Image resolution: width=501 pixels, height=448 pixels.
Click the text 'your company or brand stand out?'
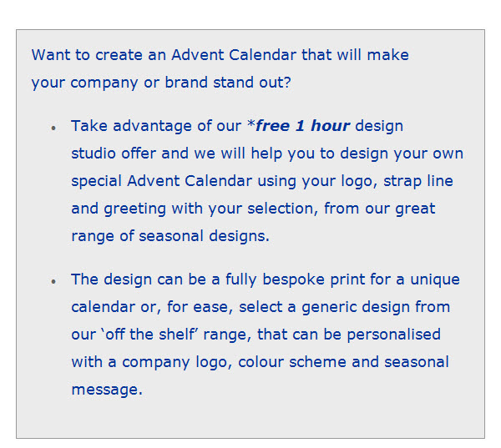pyautogui.click(x=161, y=83)
